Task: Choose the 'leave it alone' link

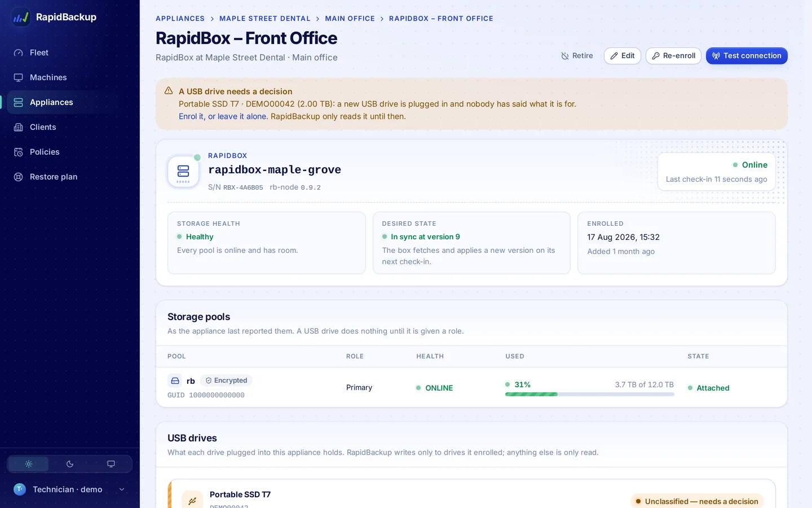Action: (x=242, y=116)
